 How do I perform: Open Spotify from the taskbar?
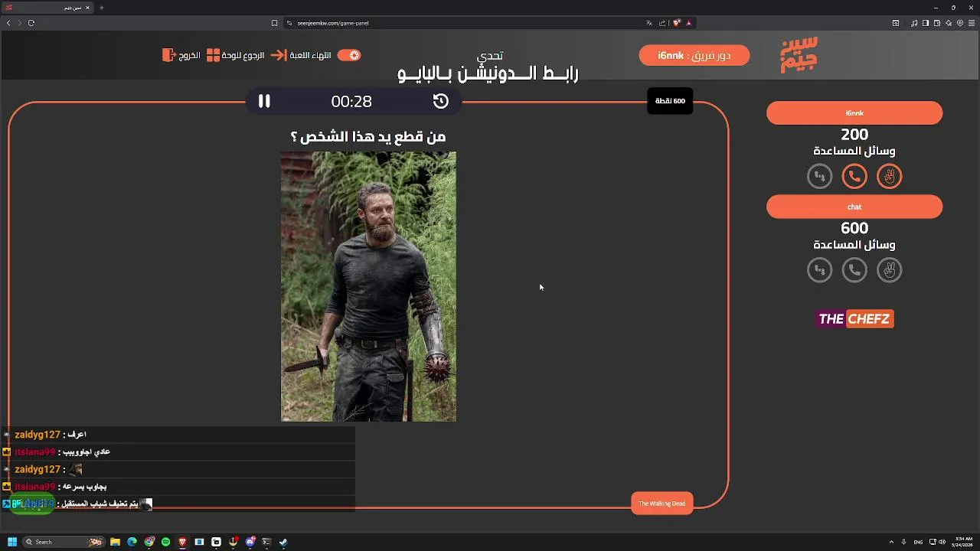[165, 542]
